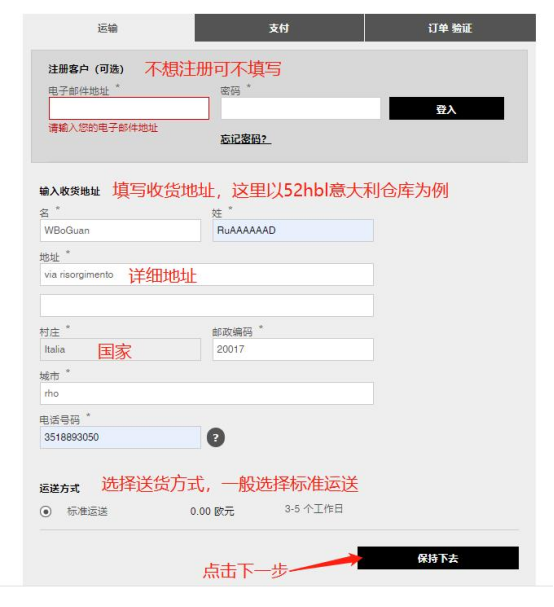The height and width of the screenshot is (607, 554).
Task: Focus the 电子邮件地址 email input field
Action: [129, 108]
